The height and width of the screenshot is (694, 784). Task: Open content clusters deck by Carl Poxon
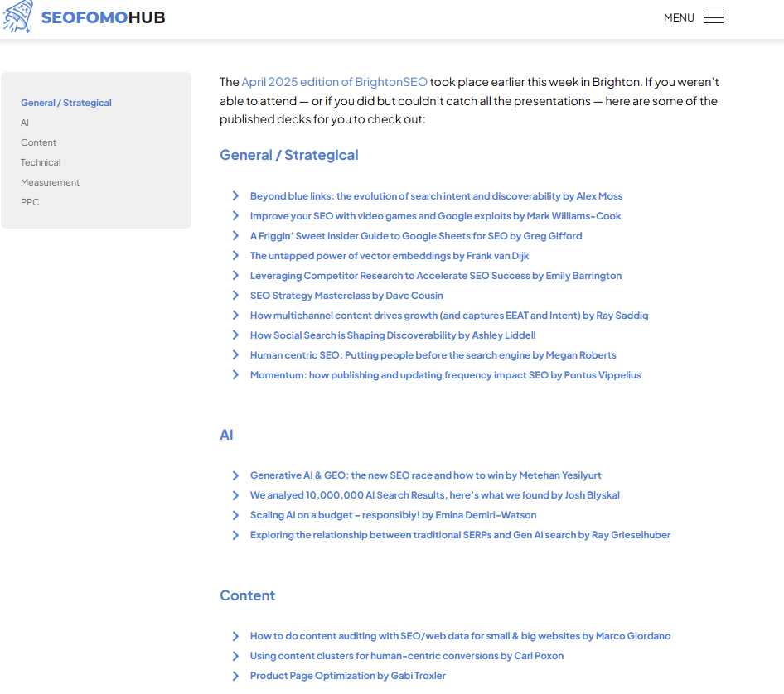pyautogui.click(x=406, y=656)
